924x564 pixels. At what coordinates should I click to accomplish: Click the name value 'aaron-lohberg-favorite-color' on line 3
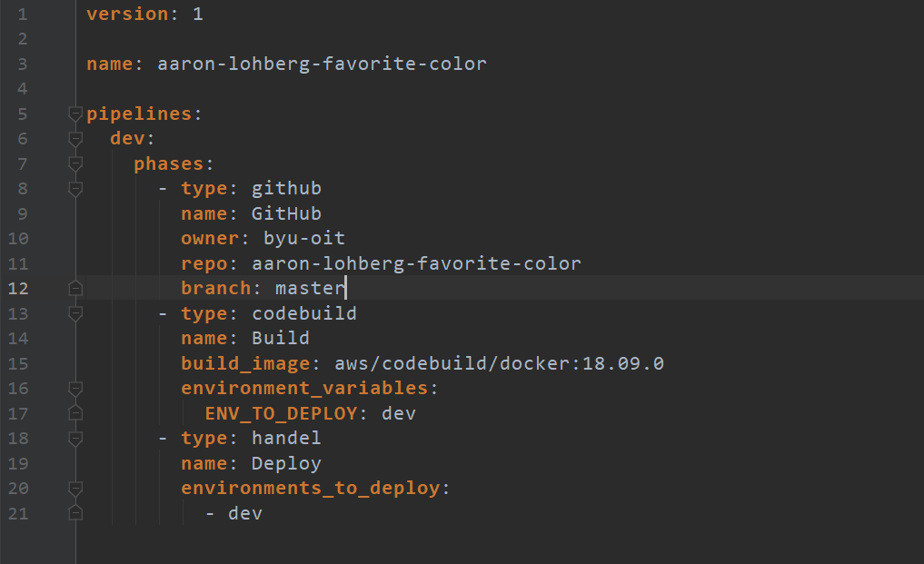click(323, 64)
